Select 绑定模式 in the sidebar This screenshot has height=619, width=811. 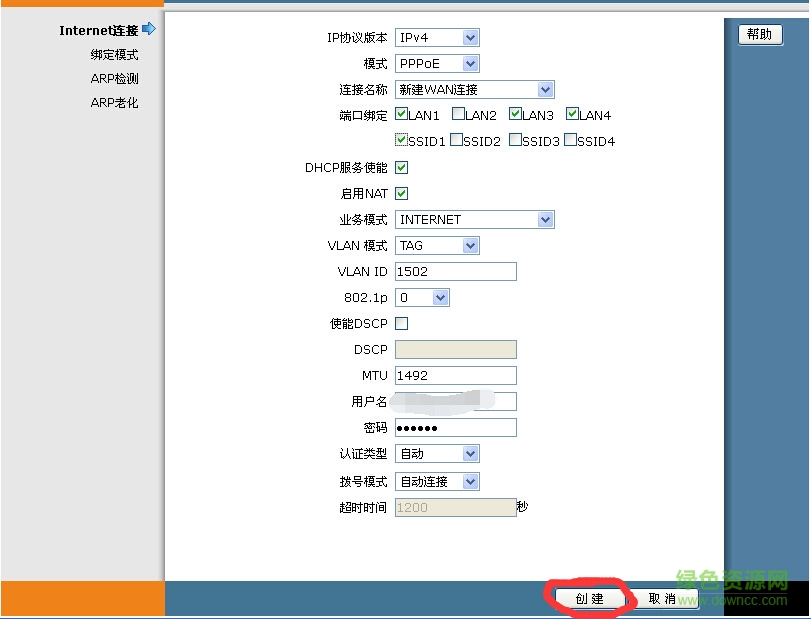114,54
